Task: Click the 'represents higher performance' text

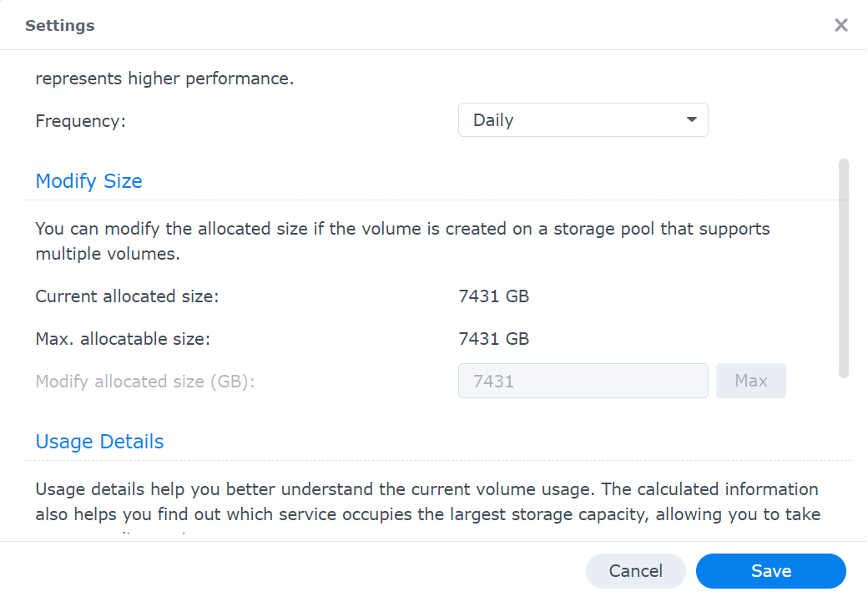Action: tap(164, 78)
